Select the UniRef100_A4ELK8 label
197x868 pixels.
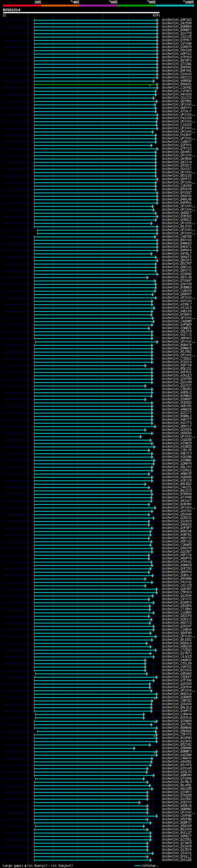[x=176, y=311]
